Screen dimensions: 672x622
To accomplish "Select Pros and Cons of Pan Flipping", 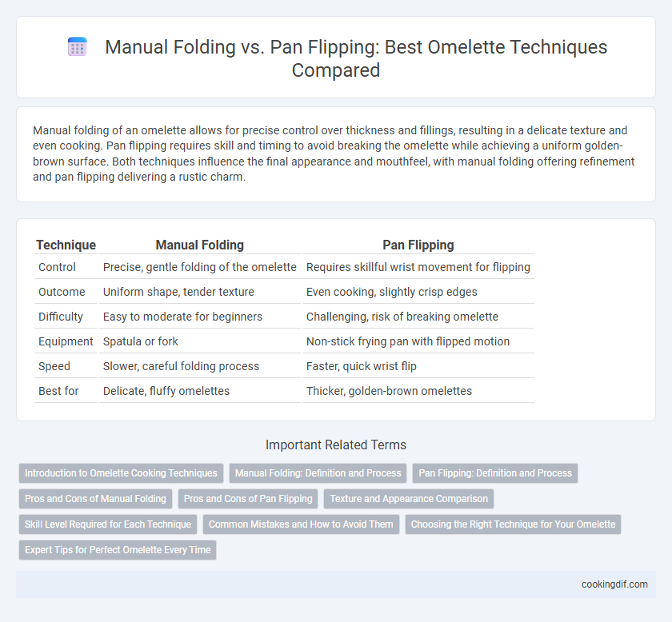I will coord(248,499).
